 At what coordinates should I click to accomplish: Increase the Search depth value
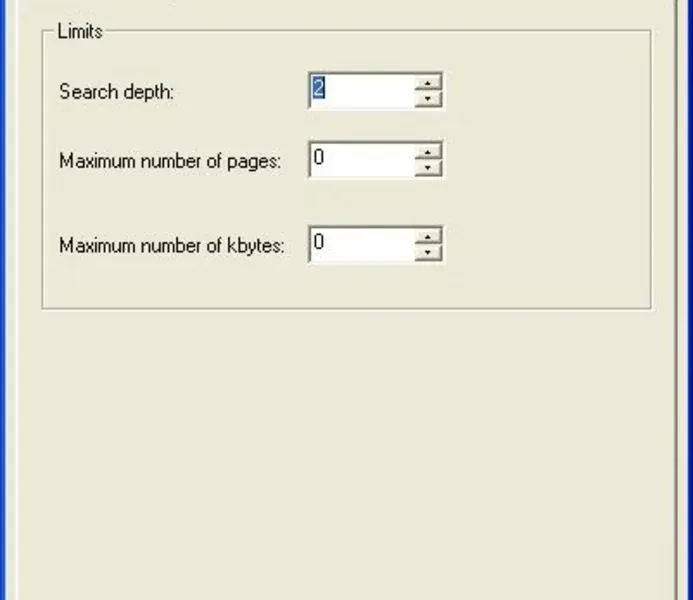point(428,82)
